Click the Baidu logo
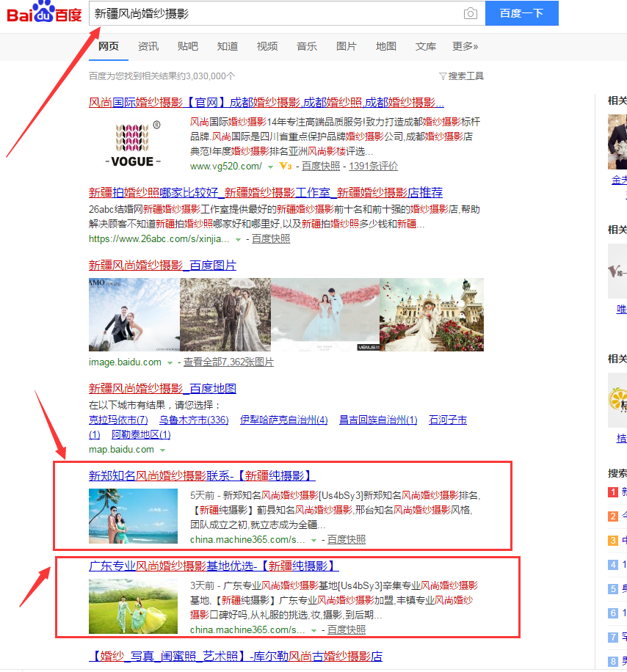This screenshot has width=627, height=672. pos(44,14)
